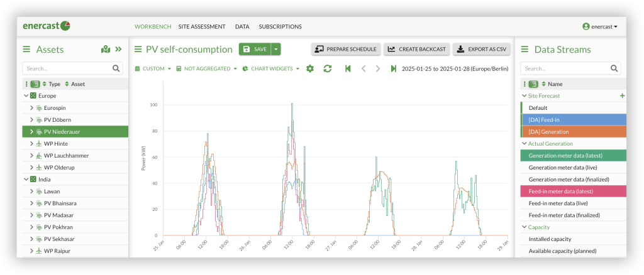This screenshot has width=644, height=275.
Task: Click search magnifier in Data Streams
Action: point(614,68)
